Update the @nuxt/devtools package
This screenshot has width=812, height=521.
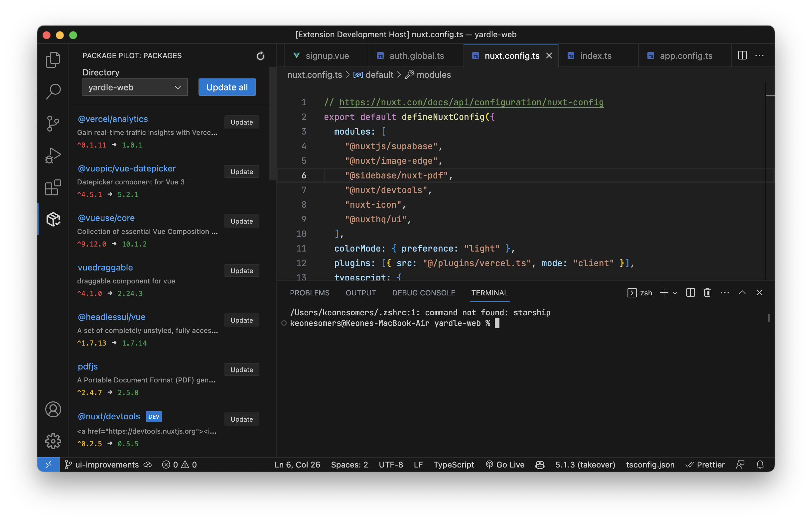point(241,419)
